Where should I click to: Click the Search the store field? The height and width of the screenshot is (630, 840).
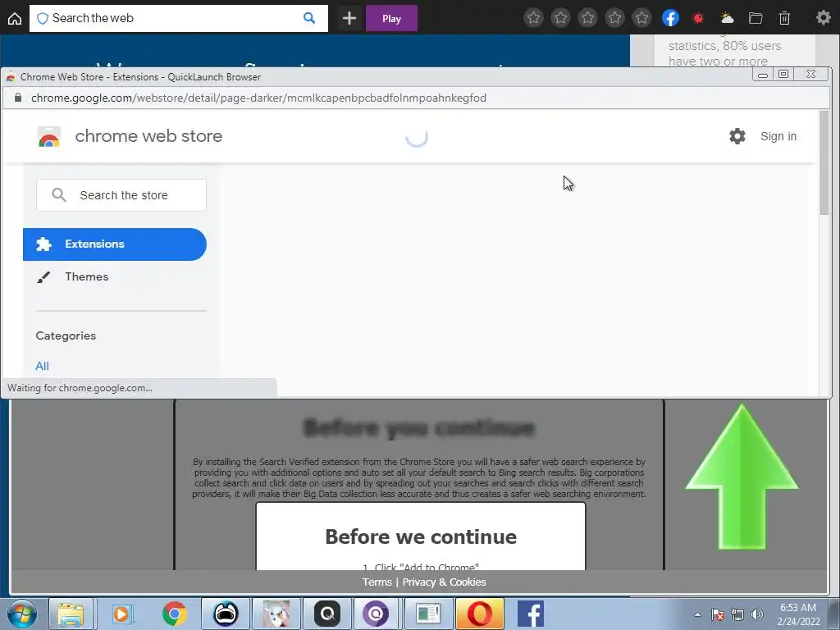[x=121, y=195]
